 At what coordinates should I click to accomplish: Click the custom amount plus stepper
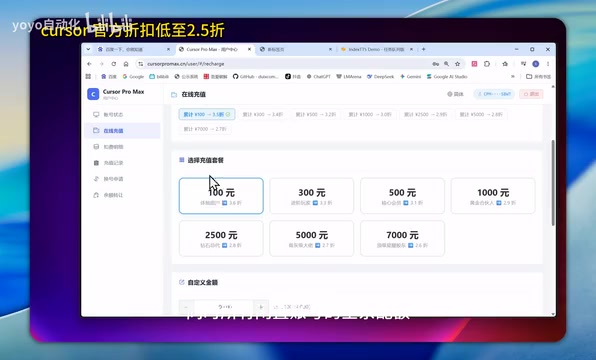click(x=261, y=307)
